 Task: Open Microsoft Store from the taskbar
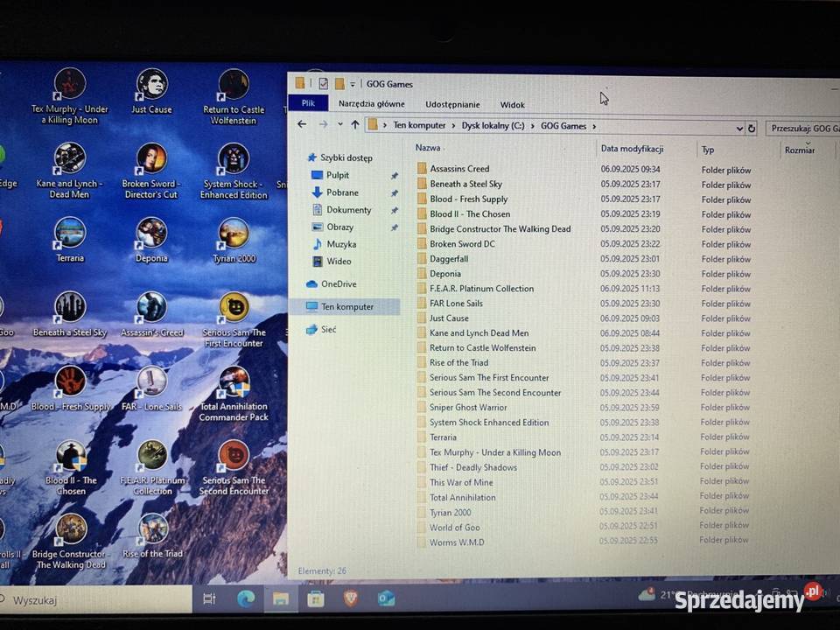(x=316, y=598)
